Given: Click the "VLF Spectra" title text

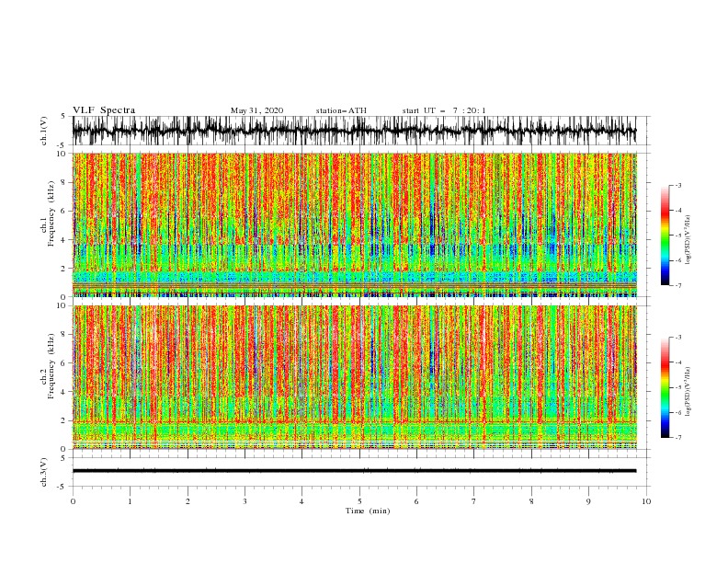Looking at the screenshot, I should 104,110.
